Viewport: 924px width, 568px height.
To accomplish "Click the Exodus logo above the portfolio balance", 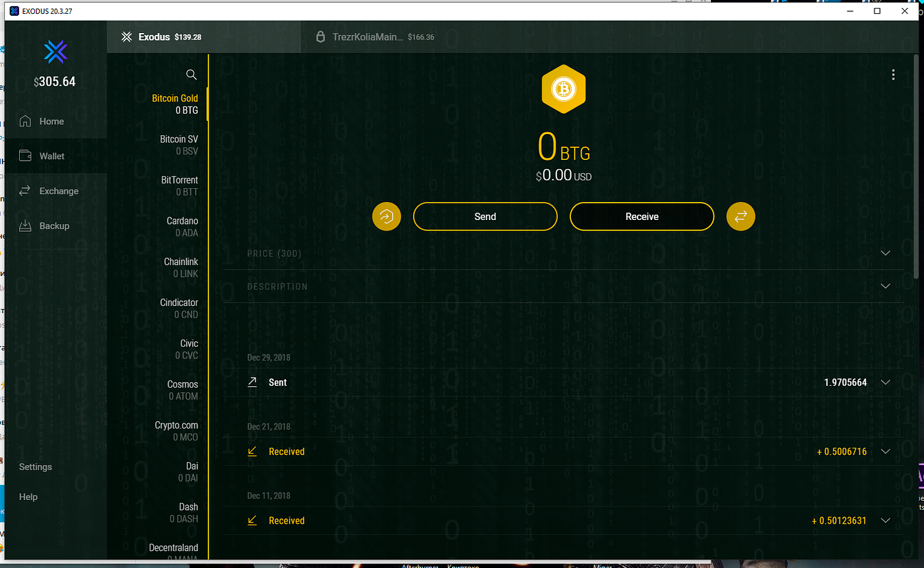I will [55, 52].
